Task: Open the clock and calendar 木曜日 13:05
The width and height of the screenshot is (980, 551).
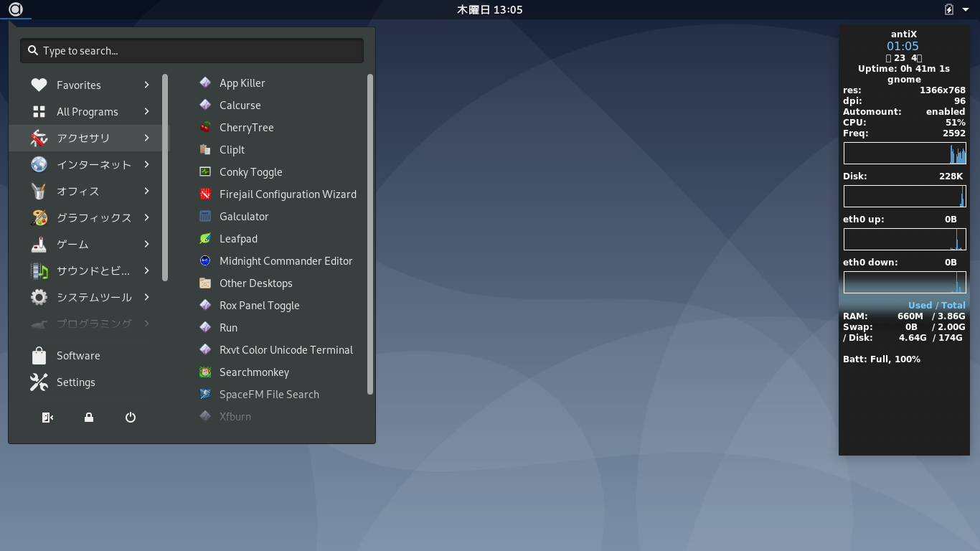Action: (490, 9)
